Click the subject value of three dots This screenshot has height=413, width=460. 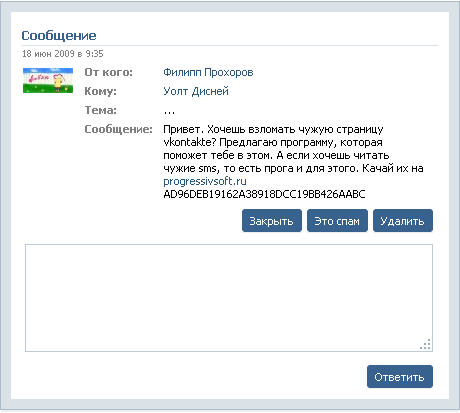click(x=169, y=113)
